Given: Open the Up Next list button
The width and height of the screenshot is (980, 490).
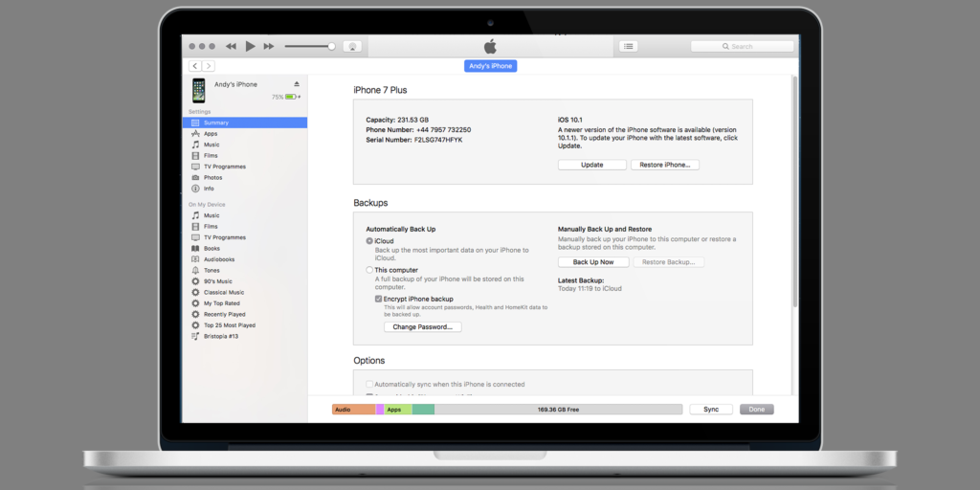Looking at the screenshot, I should pos(628,46).
